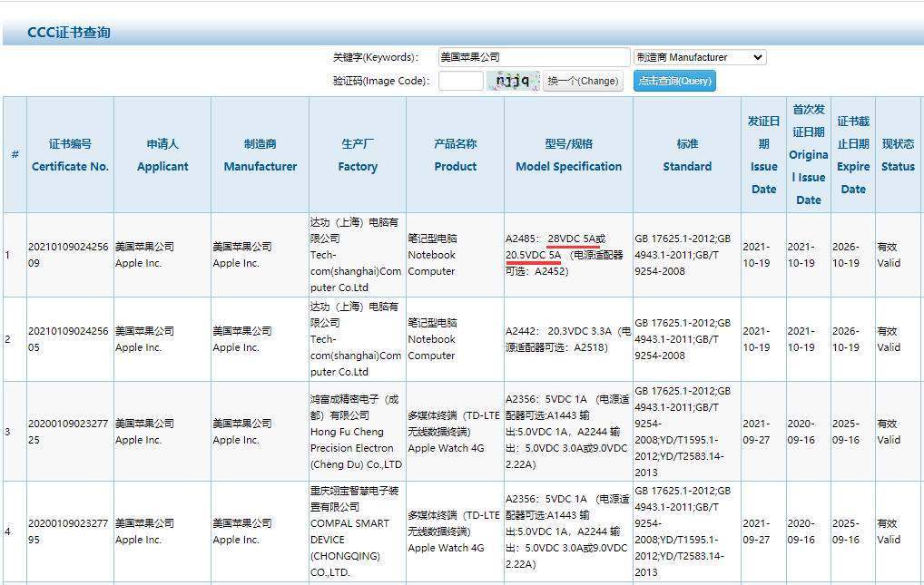The image size is (924, 585).
Task: Open the Manufacturer search-type dropdown
Action: click(x=700, y=57)
